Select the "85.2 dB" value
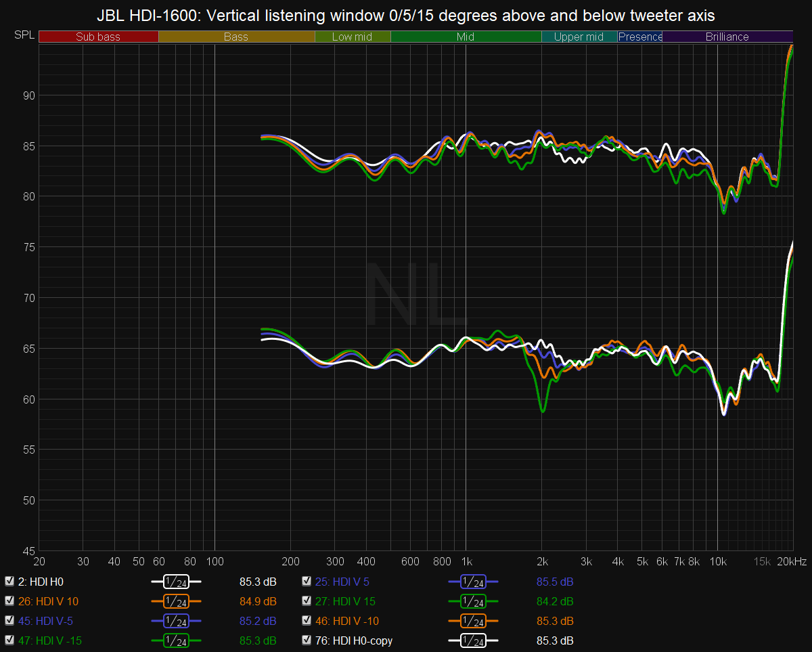Image resolution: width=812 pixels, height=652 pixels. pyautogui.click(x=258, y=621)
